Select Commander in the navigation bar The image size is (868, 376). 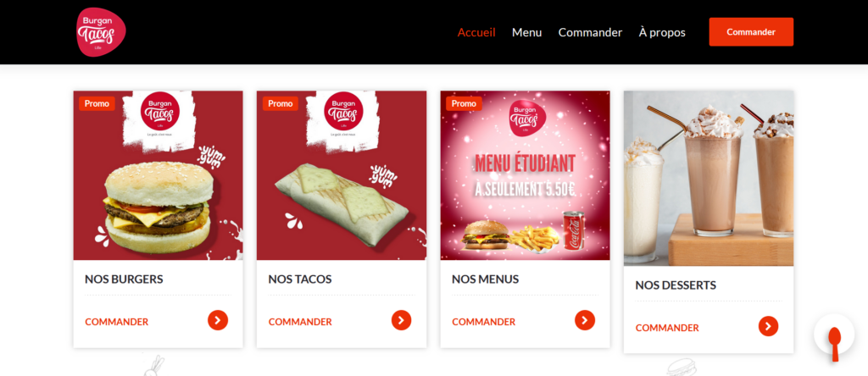[x=590, y=32]
